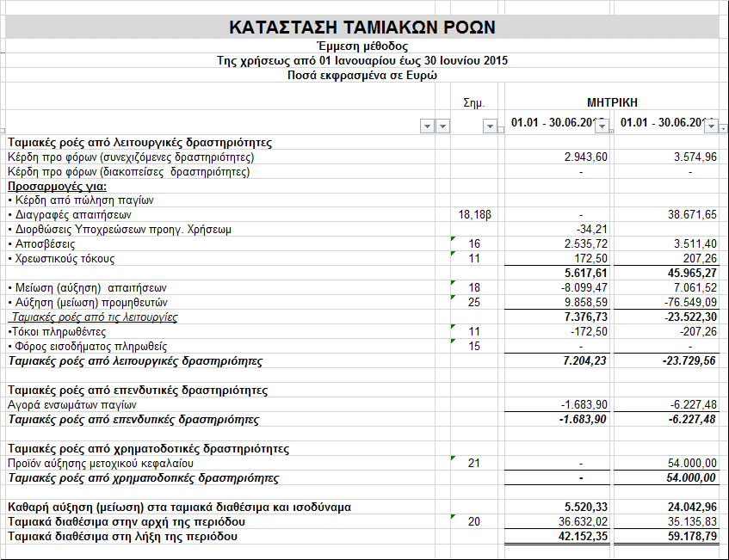Select the value 3.511,40
This screenshot has height=560, width=729.
coord(695,244)
